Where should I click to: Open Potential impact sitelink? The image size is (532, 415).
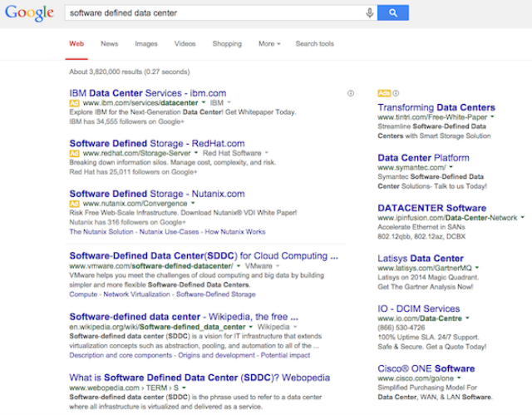tap(285, 355)
